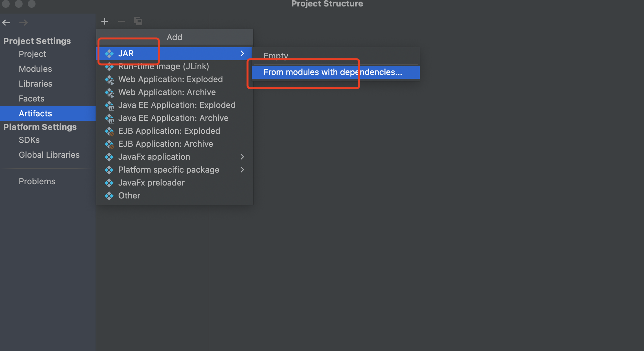Viewport: 644px width, 351px height.
Task: Click the EJB Application: Exploded icon
Action: coord(109,131)
